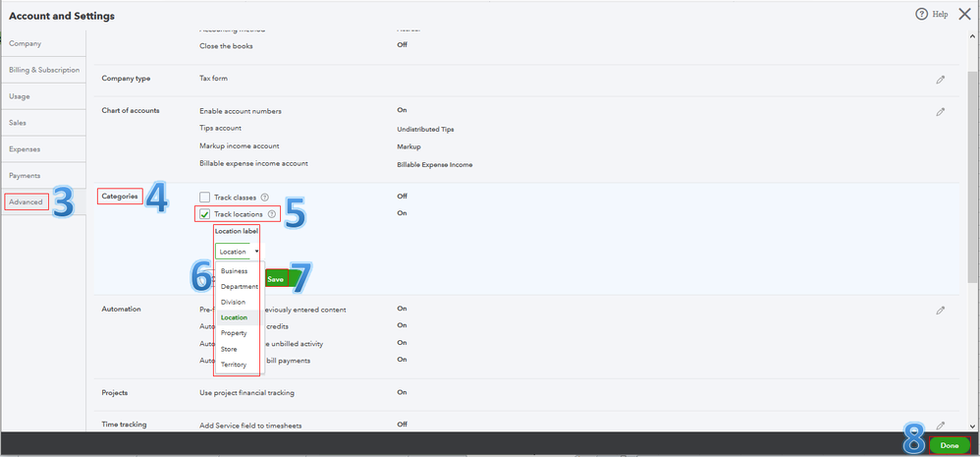Choose Territory in location label list

pyautogui.click(x=234, y=365)
